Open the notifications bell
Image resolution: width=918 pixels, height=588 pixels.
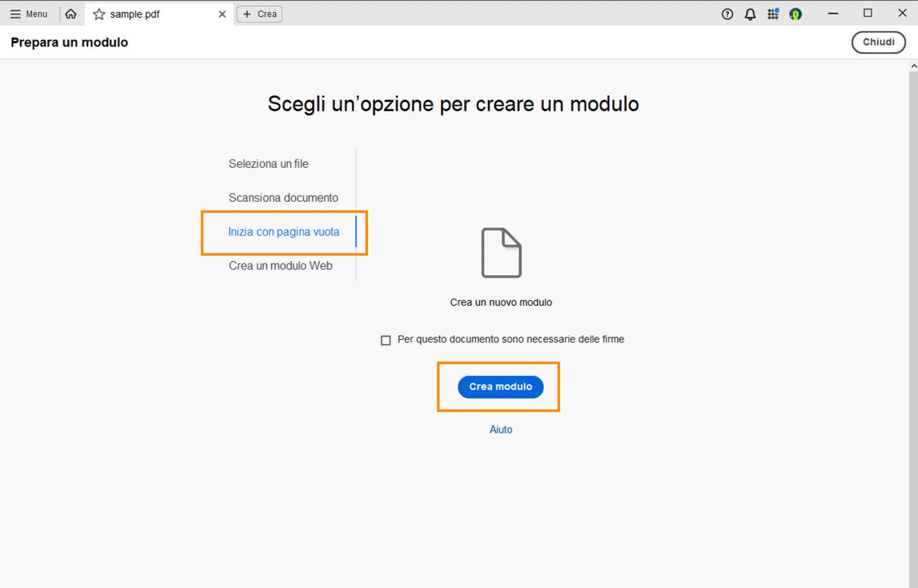pos(750,14)
